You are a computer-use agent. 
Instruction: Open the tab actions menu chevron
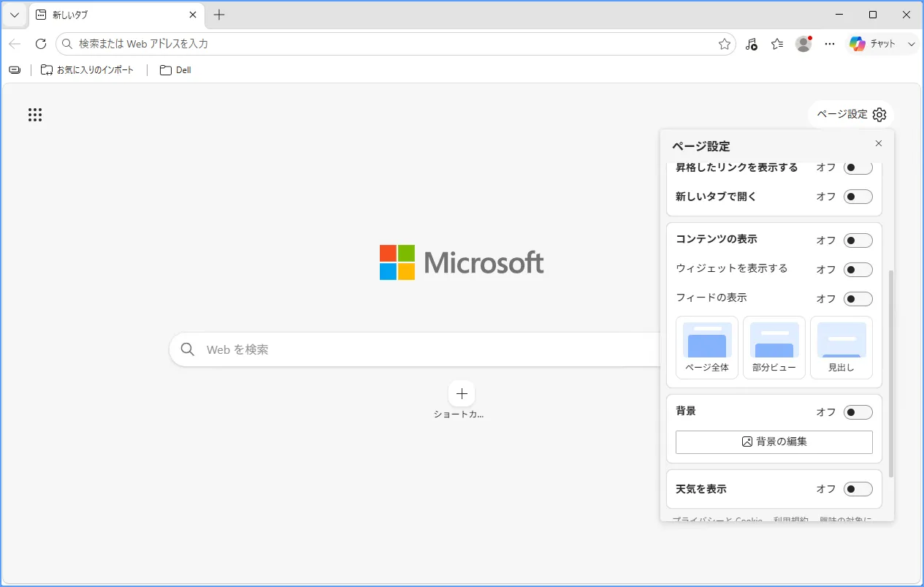click(x=15, y=15)
